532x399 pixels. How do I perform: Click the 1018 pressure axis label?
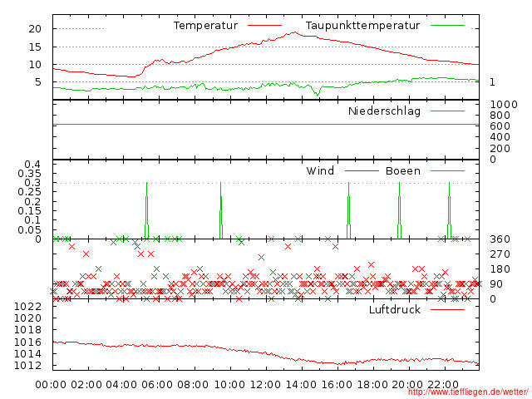point(27,330)
